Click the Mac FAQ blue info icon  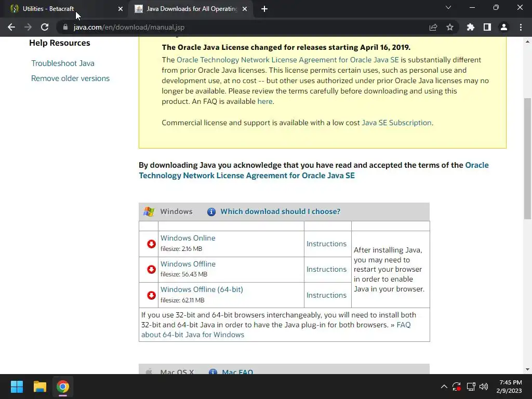(x=212, y=371)
